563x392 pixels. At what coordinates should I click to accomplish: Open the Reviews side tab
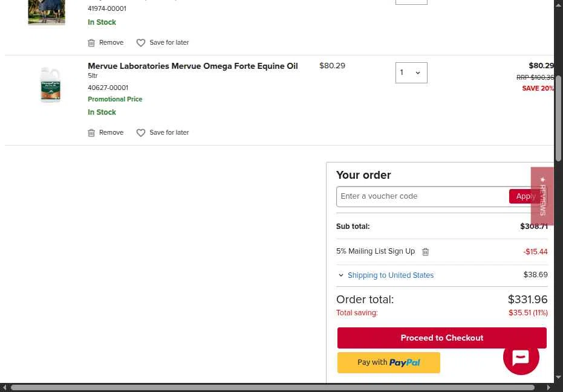(542, 196)
